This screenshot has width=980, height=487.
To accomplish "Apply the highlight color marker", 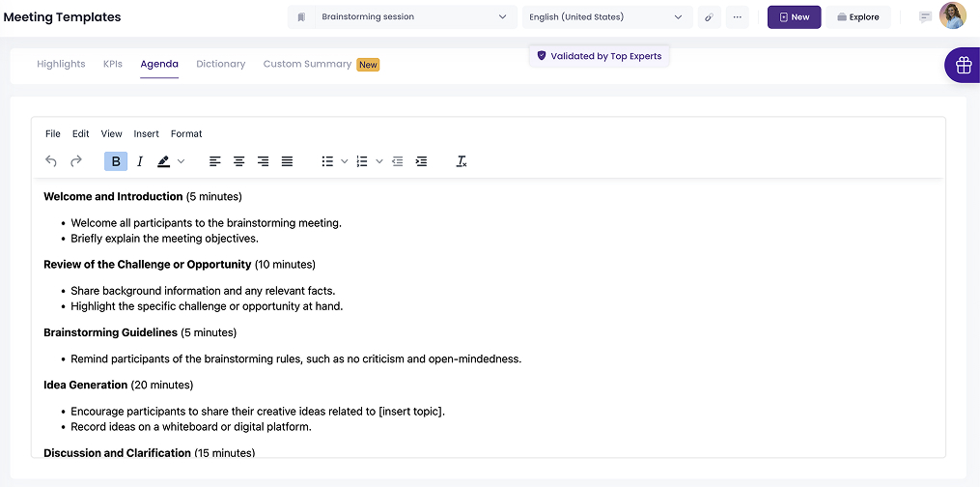I will coord(164,161).
